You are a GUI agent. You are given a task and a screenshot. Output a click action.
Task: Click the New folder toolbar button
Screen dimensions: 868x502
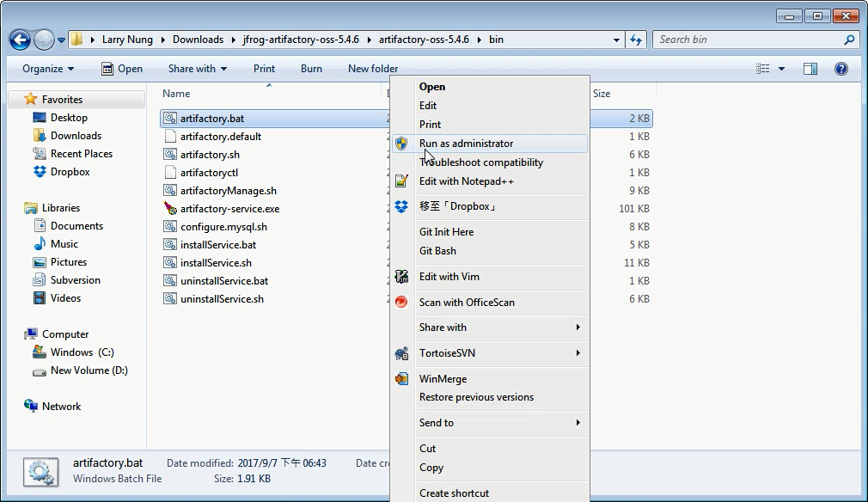pos(373,69)
